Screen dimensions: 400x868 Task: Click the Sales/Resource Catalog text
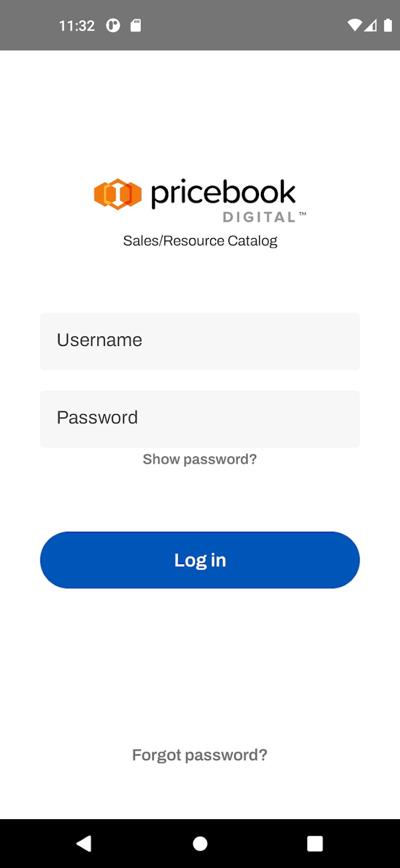pos(199,240)
